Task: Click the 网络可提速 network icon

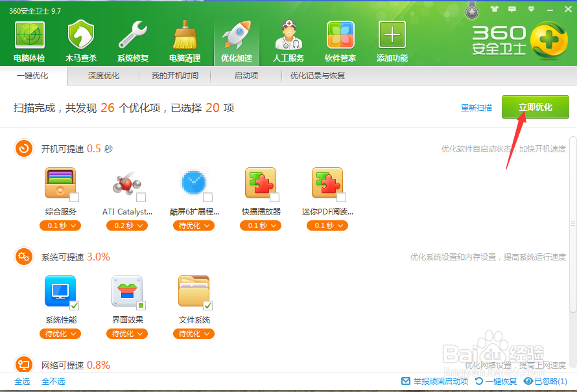Action: (24, 364)
